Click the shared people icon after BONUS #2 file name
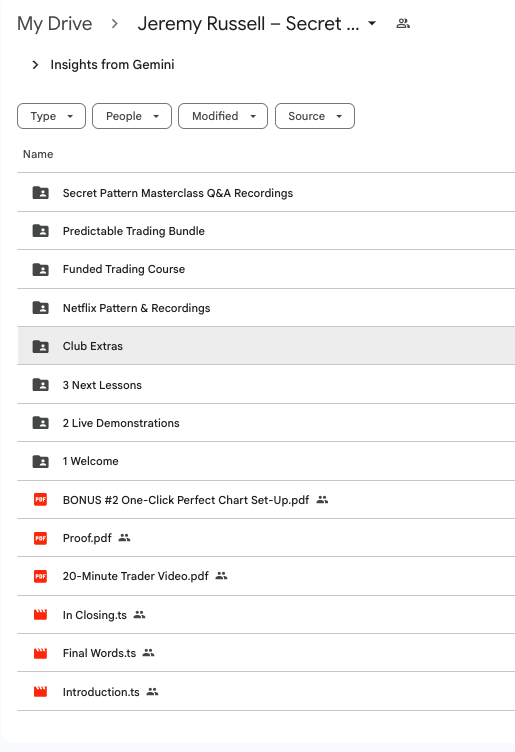 322,500
